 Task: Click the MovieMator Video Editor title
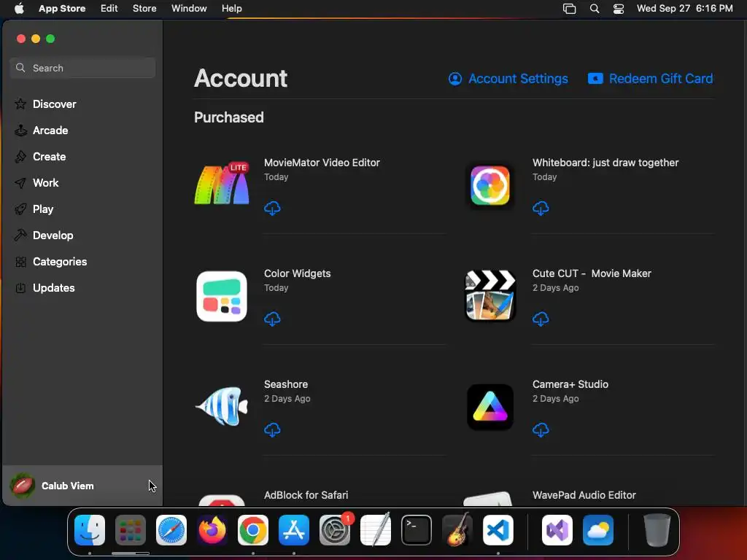click(322, 163)
